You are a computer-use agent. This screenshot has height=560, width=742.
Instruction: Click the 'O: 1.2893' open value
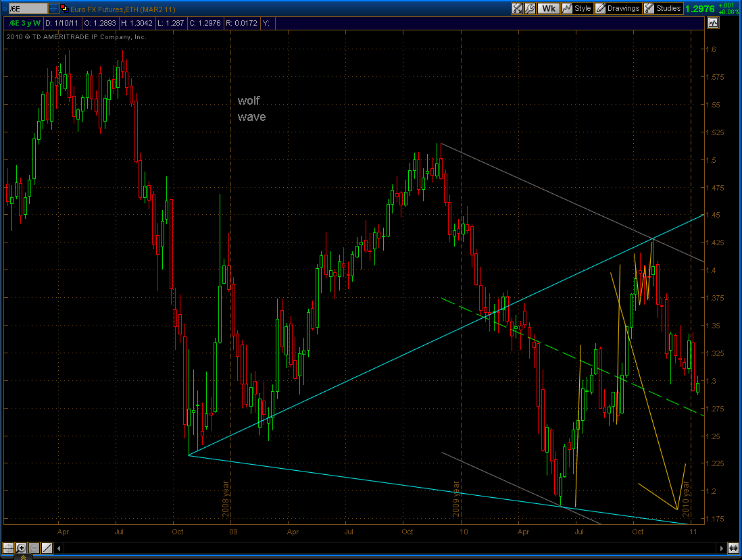(x=99, y=23)
